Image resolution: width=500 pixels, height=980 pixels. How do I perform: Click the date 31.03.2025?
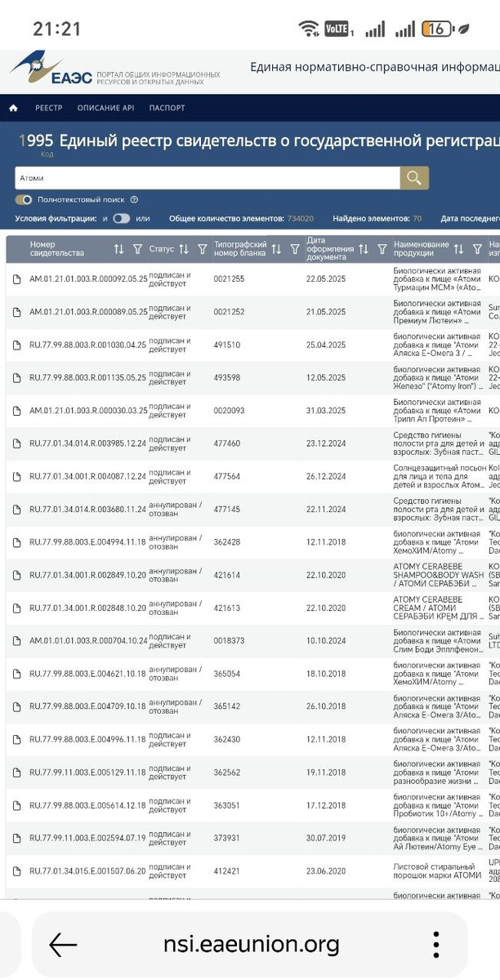tap(327, 411)
